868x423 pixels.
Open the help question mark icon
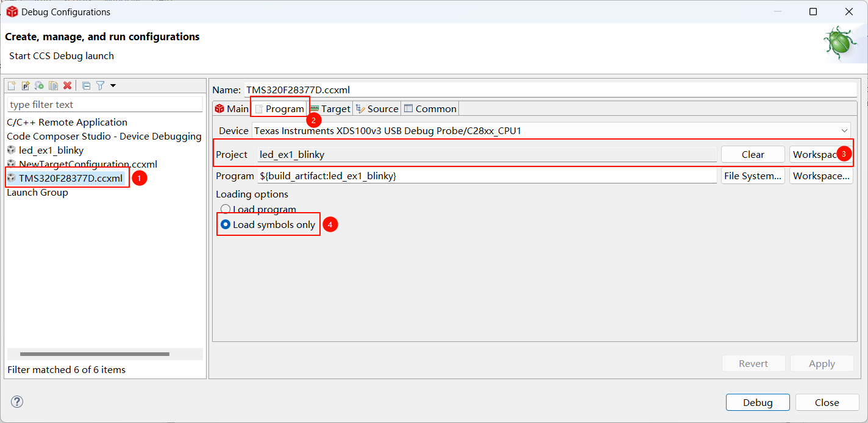(x=17, y=402)
